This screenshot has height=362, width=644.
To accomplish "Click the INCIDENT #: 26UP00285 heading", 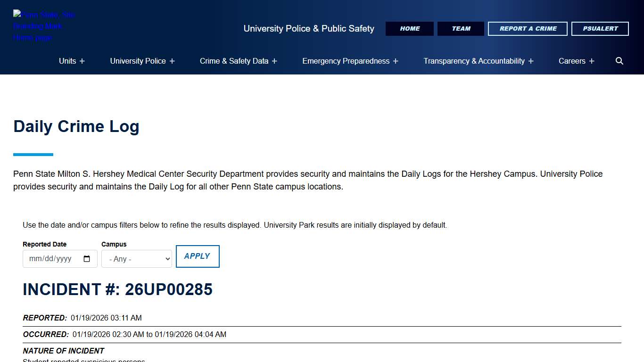I will click(117, 289).
